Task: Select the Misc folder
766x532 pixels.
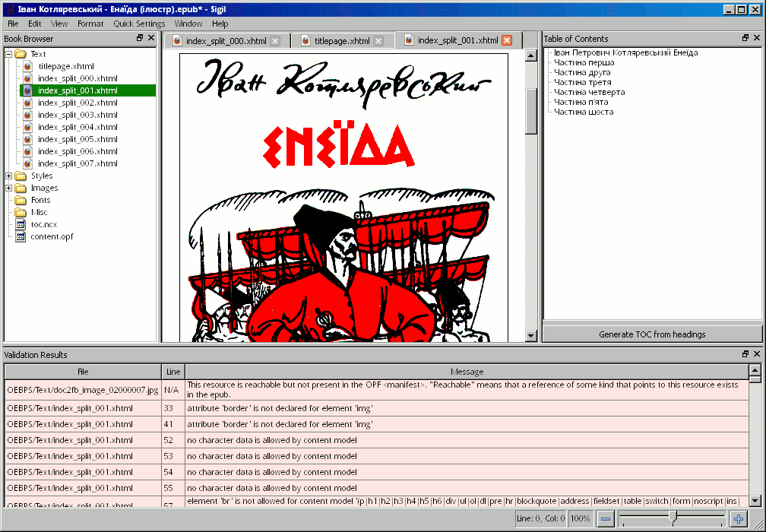Action: 39,212
